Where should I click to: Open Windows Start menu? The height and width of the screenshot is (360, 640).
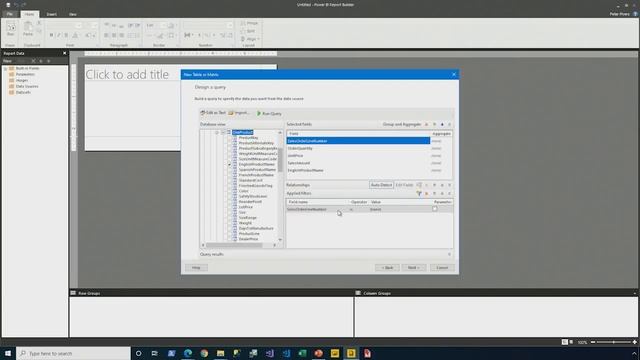[8, 353]
